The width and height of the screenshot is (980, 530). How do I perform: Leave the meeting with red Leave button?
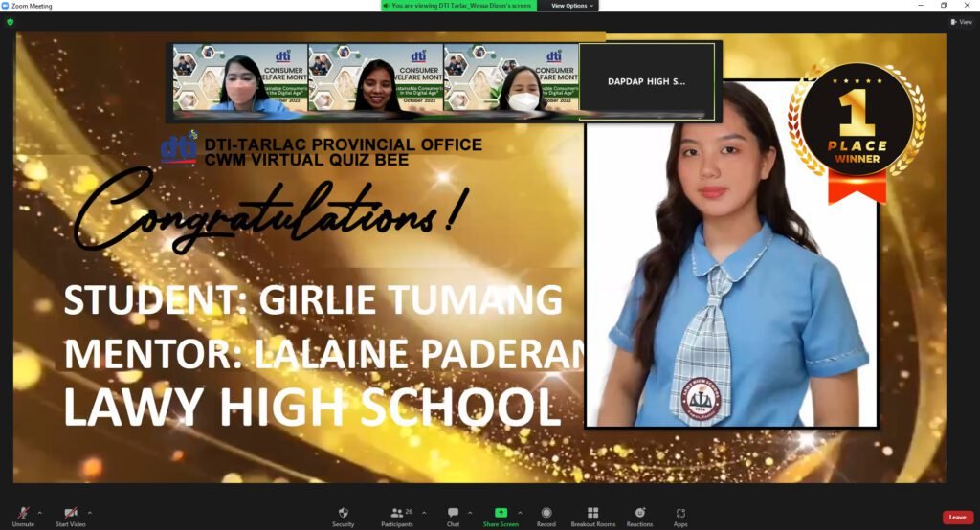click(x=957, y=518)
